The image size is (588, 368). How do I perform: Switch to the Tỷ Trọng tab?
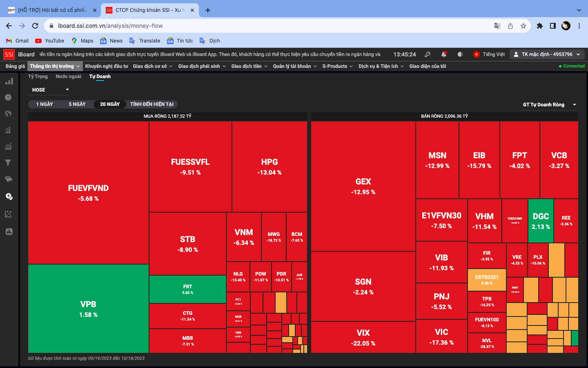click(38, 76)
